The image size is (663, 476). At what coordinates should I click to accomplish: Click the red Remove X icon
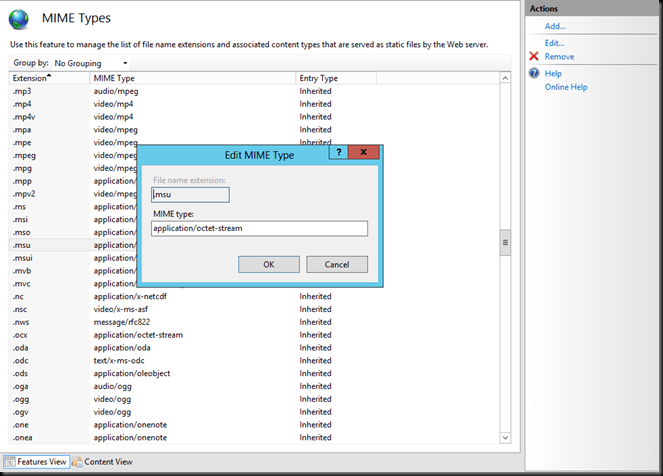tap(534, 57)
